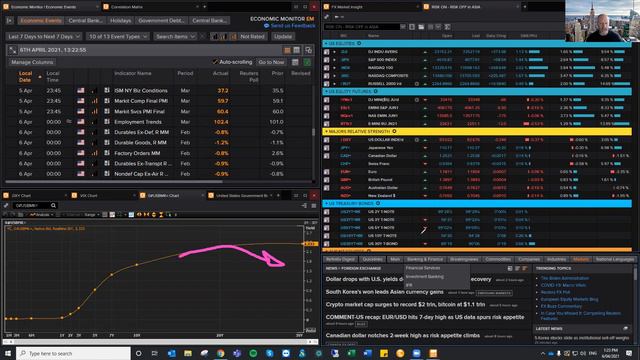The image size is (640, 360).
Task: Click the Go to Now button
Action: 271,62
